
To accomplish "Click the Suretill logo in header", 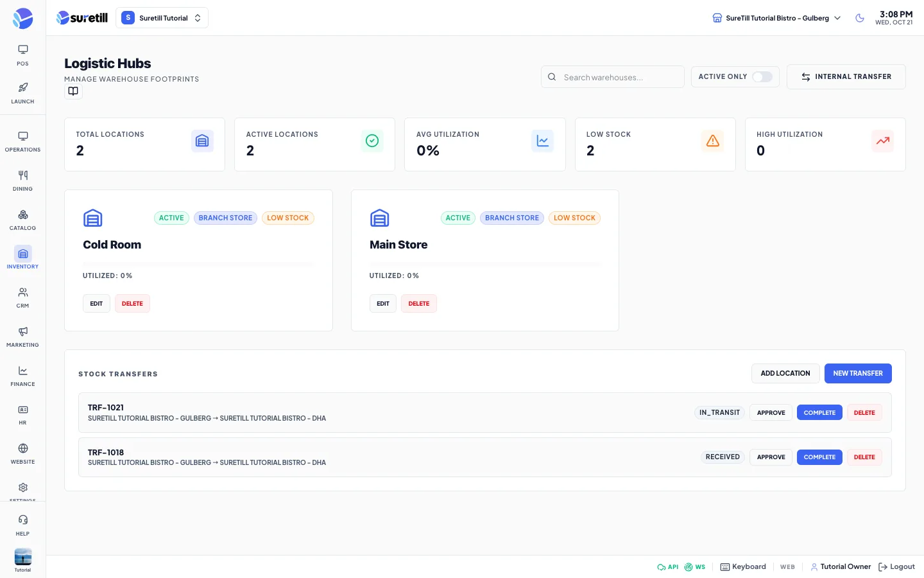I will [82, 18].
